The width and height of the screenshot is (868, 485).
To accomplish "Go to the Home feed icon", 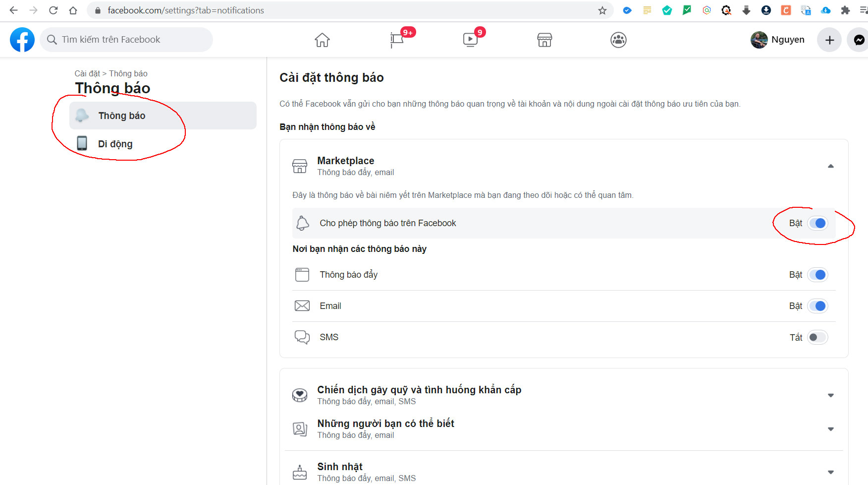I will (x=322, y=40).
